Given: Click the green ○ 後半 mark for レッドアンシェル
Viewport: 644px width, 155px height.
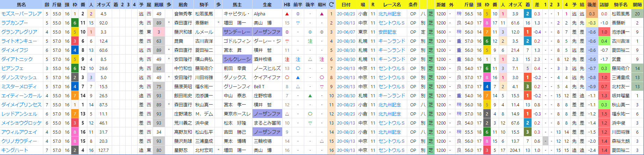Looking at the screenshot, I should pyautogui.click(x=310, y=114).
